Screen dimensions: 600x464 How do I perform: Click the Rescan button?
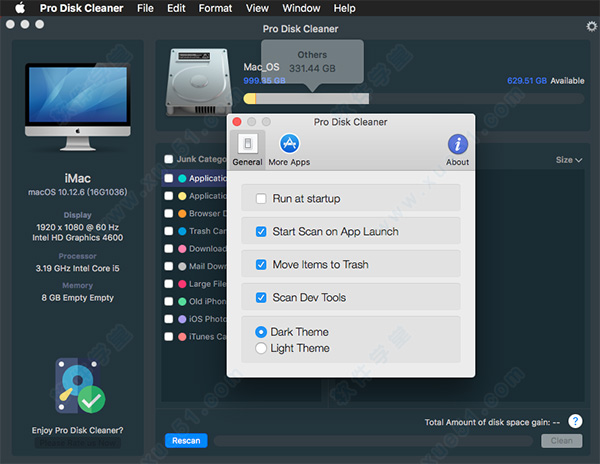186,441
